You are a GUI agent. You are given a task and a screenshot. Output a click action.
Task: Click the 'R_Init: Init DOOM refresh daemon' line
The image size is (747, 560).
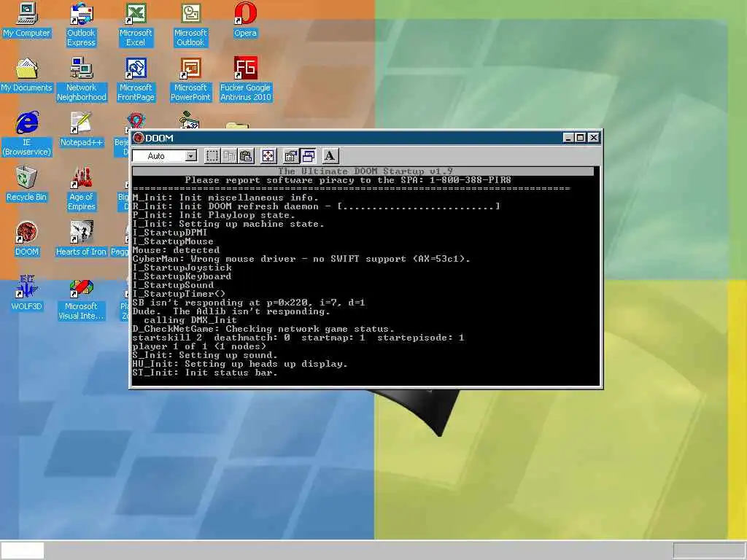pyautogui.click(x=317, y=206)
